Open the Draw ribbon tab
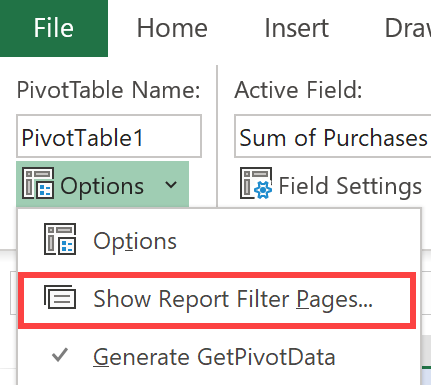The width and height of the screenshot is (431, 385). pos(407,28)
